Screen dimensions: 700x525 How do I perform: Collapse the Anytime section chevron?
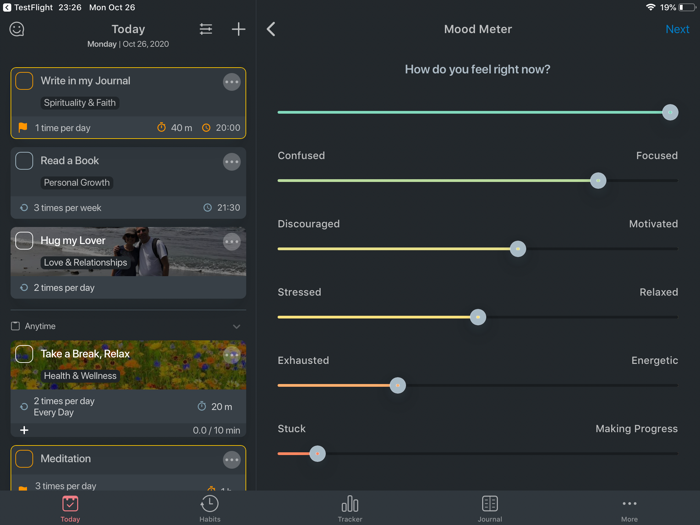click(237, 326)
